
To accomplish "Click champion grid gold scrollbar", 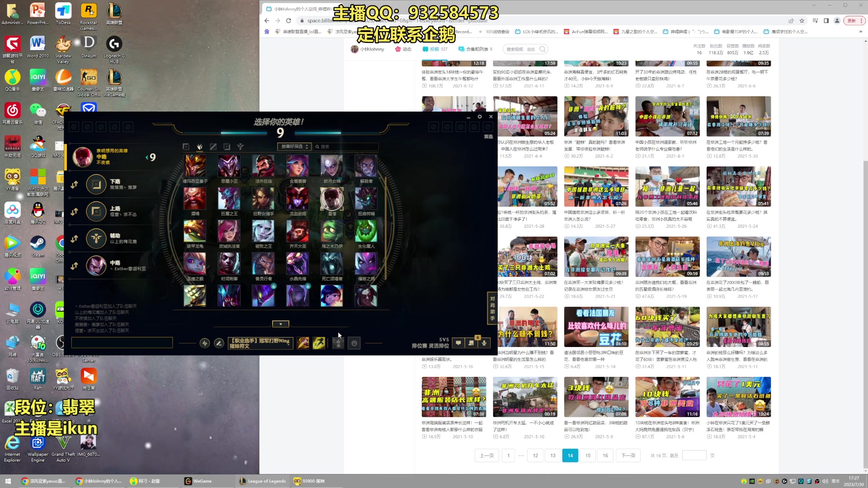I will (386, 228).
